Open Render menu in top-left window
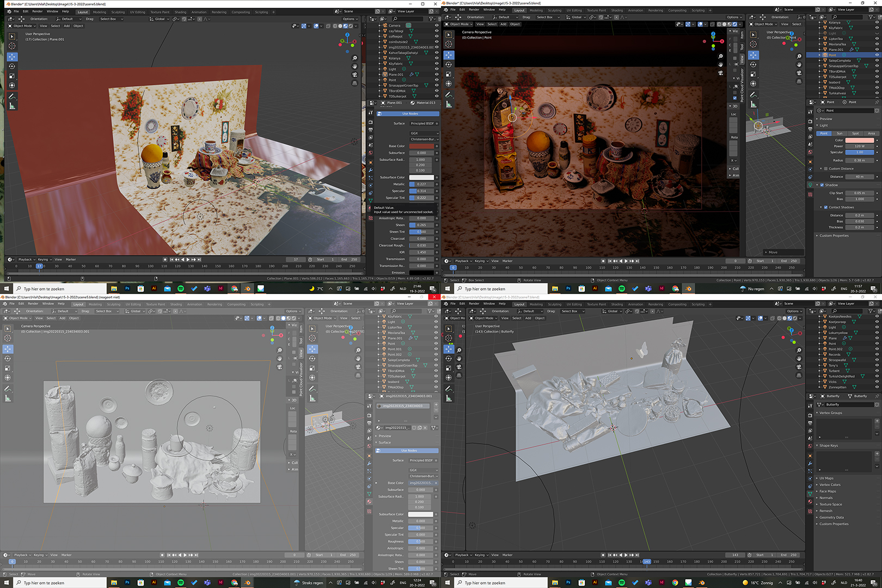 (37, 11)
